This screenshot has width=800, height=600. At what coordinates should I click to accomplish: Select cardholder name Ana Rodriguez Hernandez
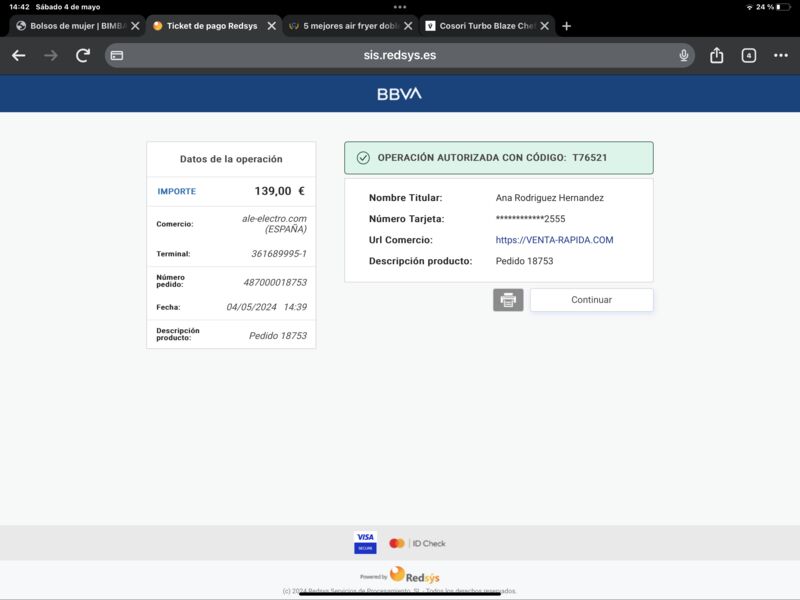click(x=549, y=198)
